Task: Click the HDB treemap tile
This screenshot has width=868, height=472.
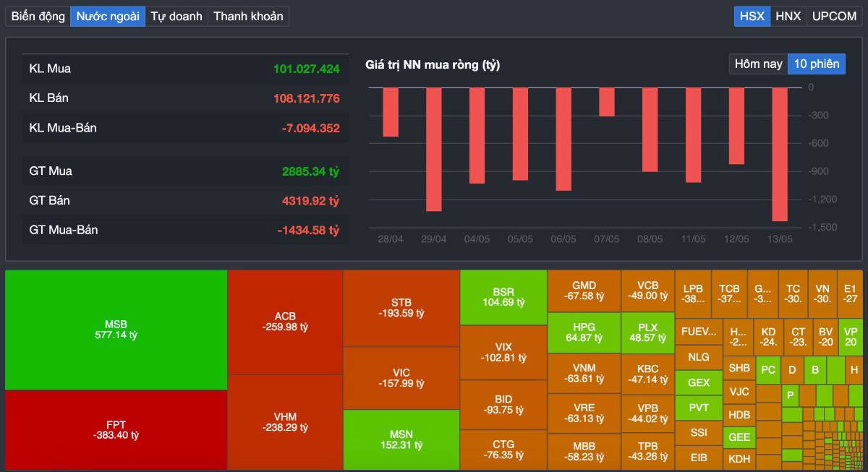Action: click(739, 415)
